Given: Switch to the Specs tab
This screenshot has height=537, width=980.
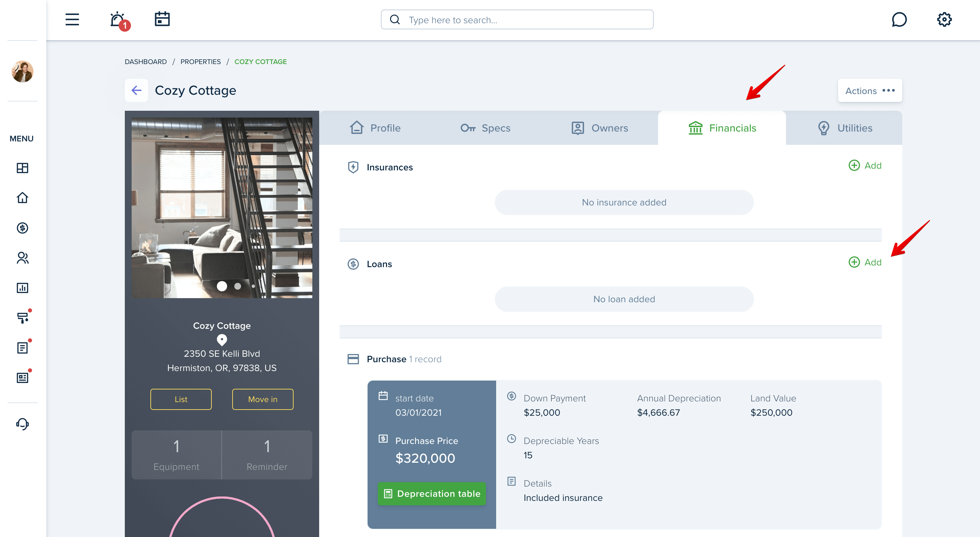Looking at the screenshot, I should click(x=485, y=128).
